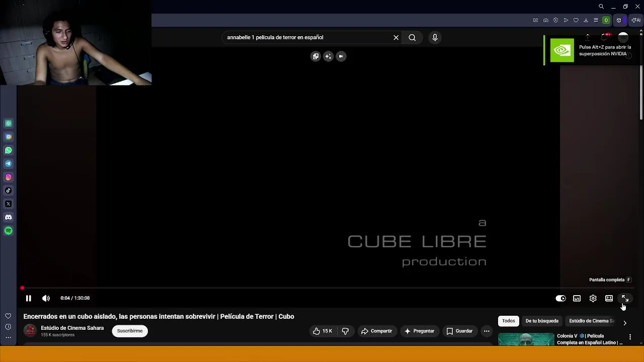The height and width of the screenshot is (362, 644).
Task: Start voice search with microphone
Action: coord(435,37)
